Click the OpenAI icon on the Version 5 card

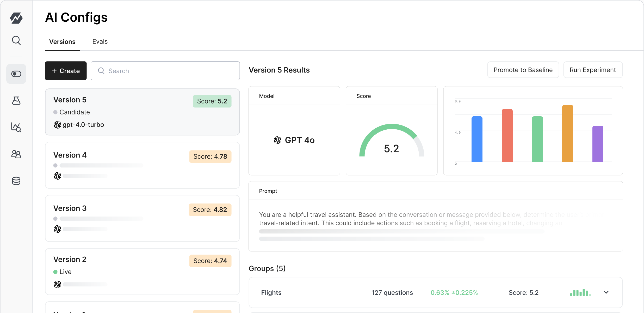click(58, 125)
